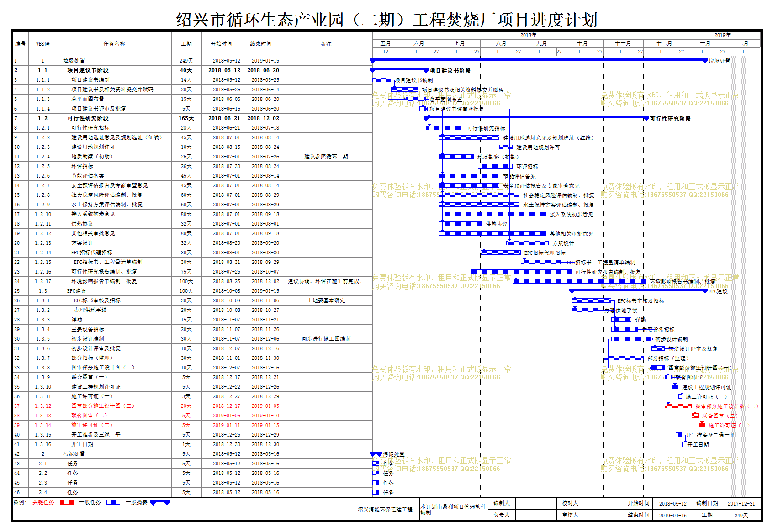Image resolution: width=773 pixels, height=532 pixels.
Task: Select the 备注 column header
Action: [326, 44]
